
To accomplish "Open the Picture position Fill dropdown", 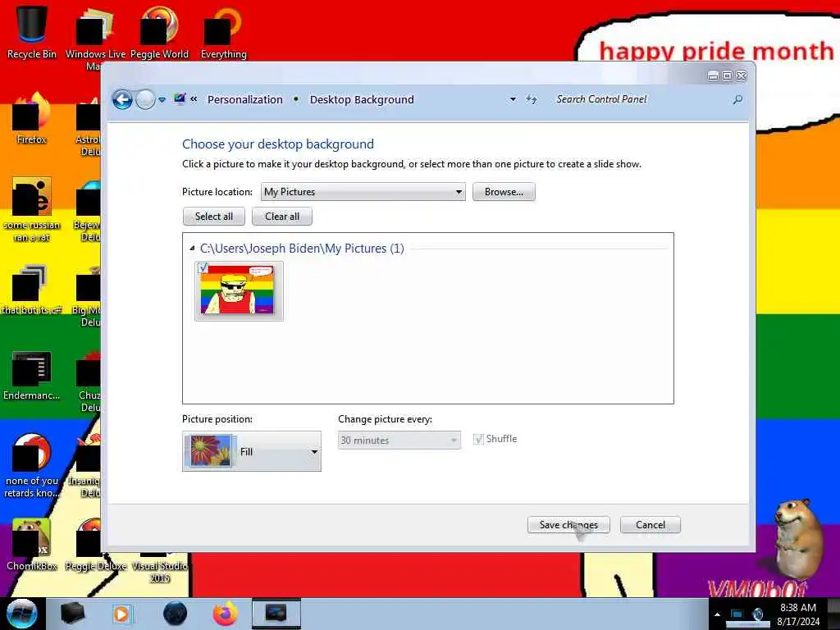I will 251,451.
